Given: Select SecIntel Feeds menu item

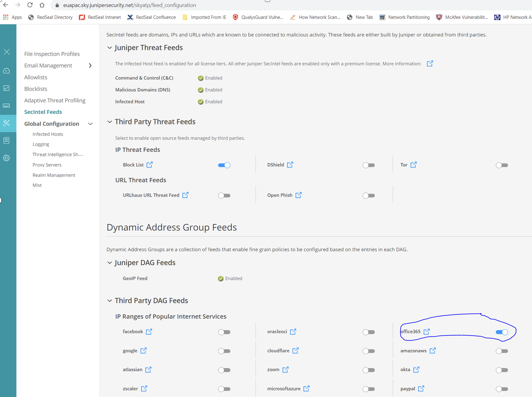Looking at the screenshot, I should pyautogui.click(x=43, y=112).
